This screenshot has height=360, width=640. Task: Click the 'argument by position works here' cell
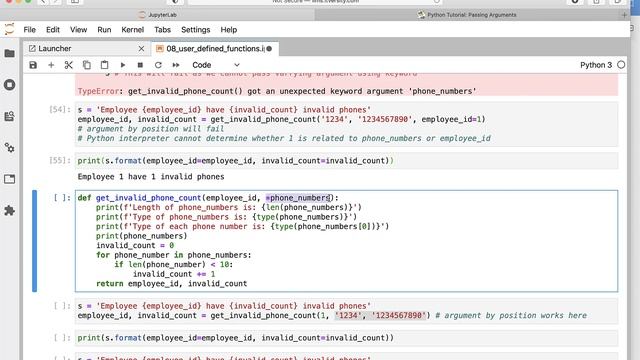346,311
